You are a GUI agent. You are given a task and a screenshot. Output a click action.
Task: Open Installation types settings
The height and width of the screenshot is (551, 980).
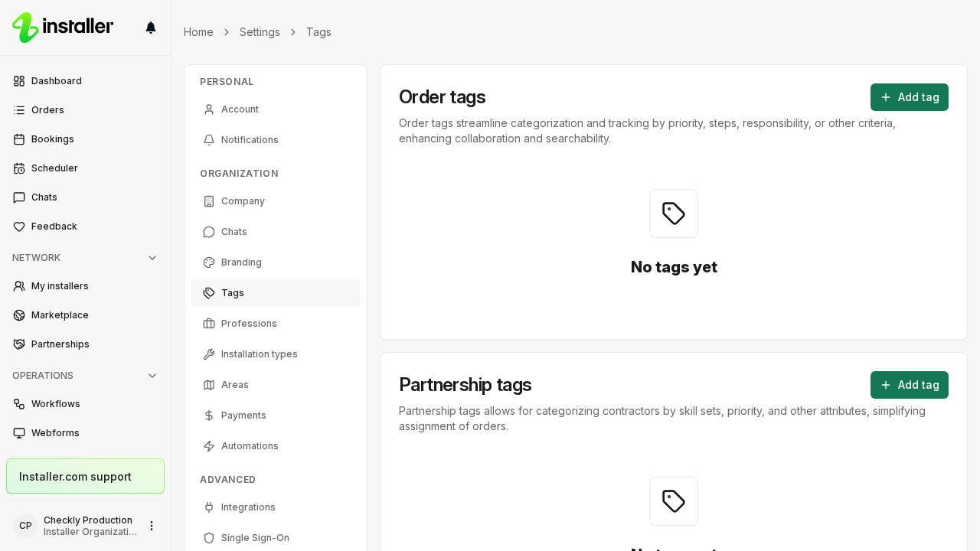click(276, 354)
